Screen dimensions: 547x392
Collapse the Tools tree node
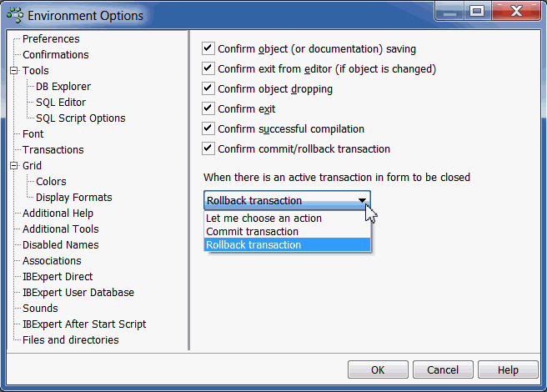13,71
